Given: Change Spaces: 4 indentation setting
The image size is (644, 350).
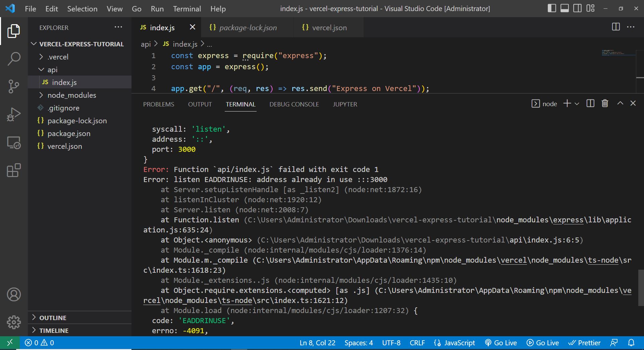Looking at the screenshot, I should 359,343.
